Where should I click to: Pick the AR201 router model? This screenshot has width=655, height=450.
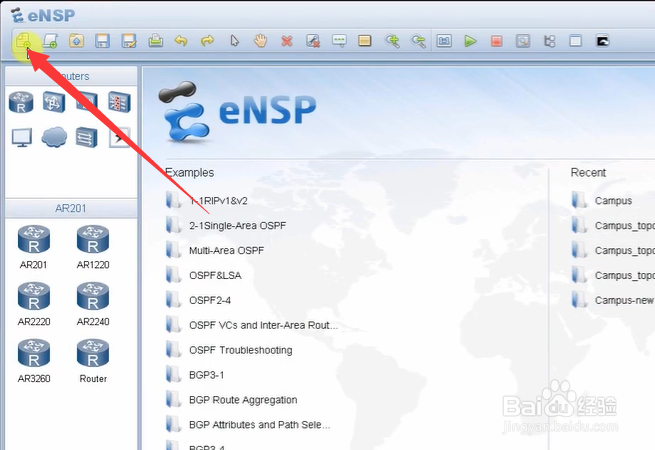pyautogui.click(x=33, y=247)
